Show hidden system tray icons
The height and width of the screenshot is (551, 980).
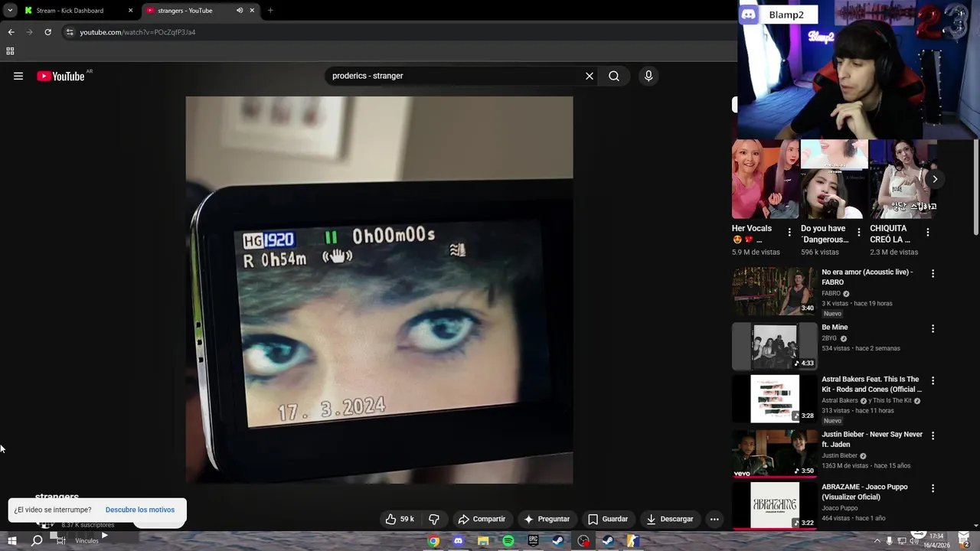[877, 541]
